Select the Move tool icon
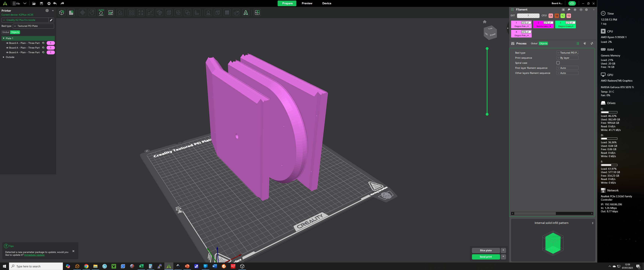The width and height of the screenshot is (644, 270). coord(83,13)
